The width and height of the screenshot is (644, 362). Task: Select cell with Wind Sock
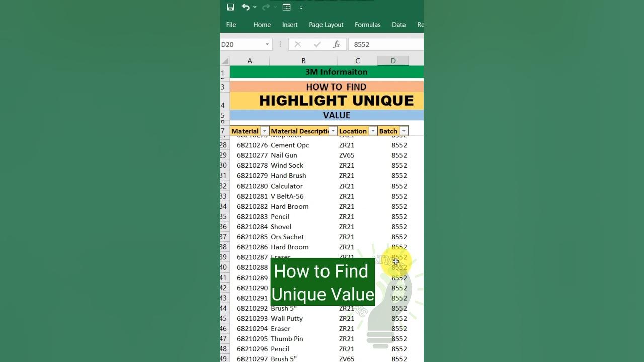[x=303, y=165]
